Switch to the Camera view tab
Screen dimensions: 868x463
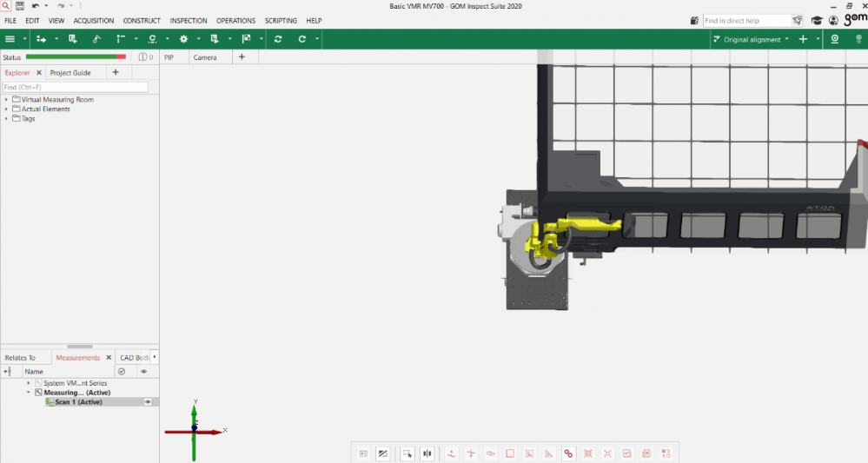[x=205, y=57]
